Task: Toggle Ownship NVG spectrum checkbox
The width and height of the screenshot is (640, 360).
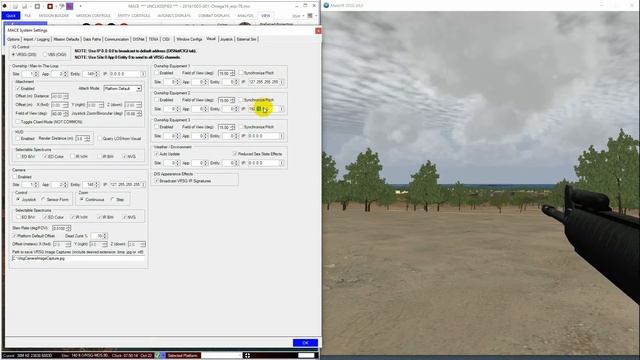Action: 125,156
